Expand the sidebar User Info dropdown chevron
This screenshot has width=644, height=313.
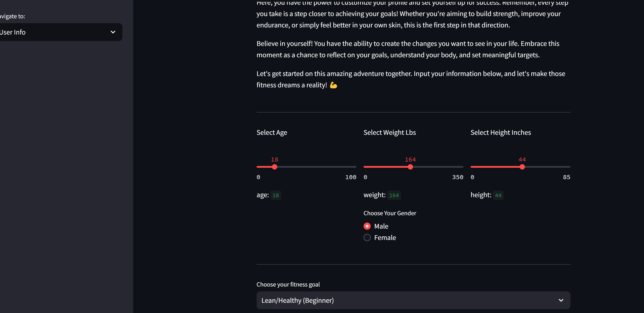(113, 32)
